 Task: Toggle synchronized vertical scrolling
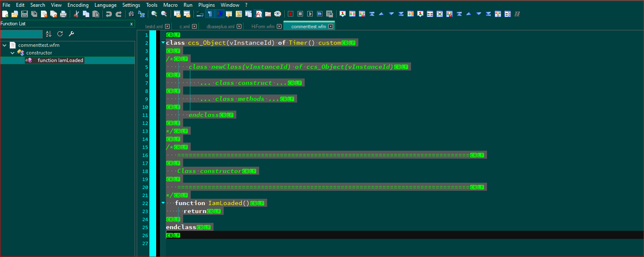click(177, 14)
